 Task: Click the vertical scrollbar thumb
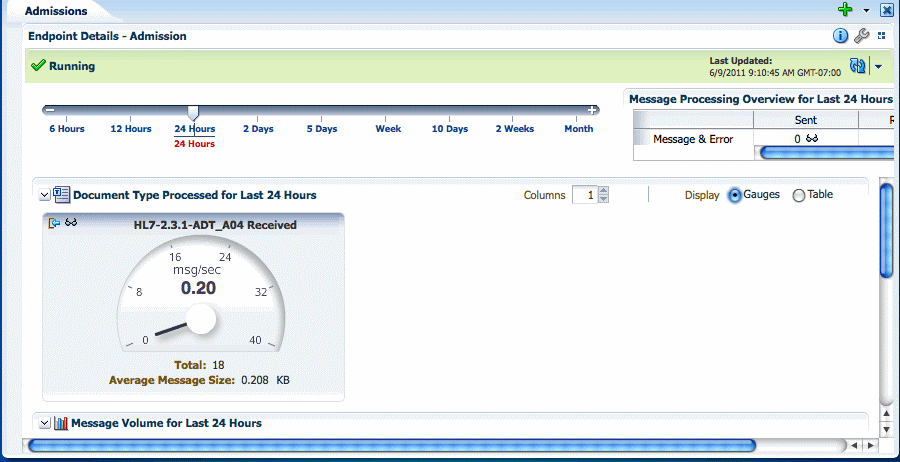pos(887,230)
